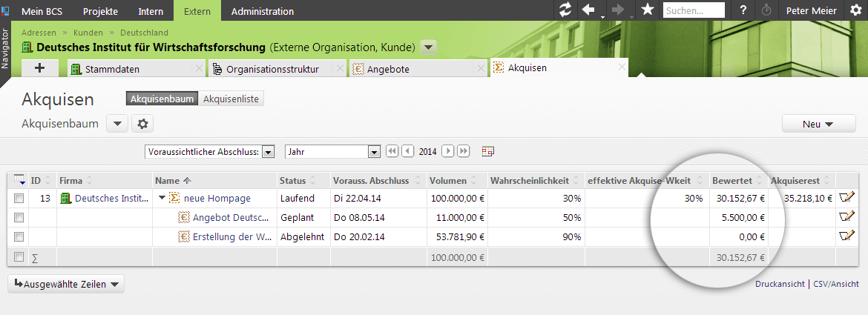Viewport: 868px width, 315px height.
Task: Edit the neue Hompage row pencil icon
Action: [x=846, y=198]
